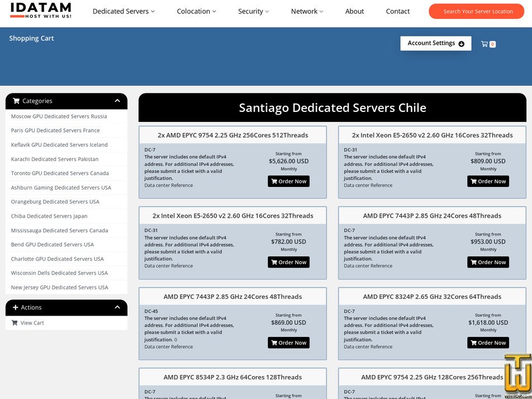Expand the Dedicated Servers menu

(x=124, y=11)
